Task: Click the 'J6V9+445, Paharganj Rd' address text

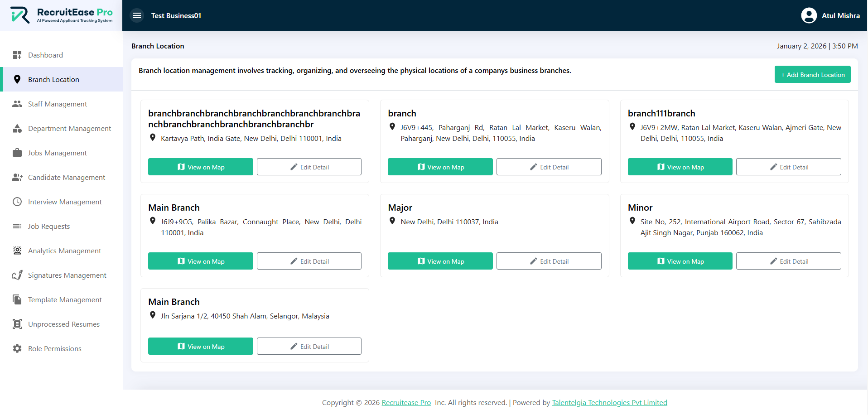Action: (x=501, y=133)
